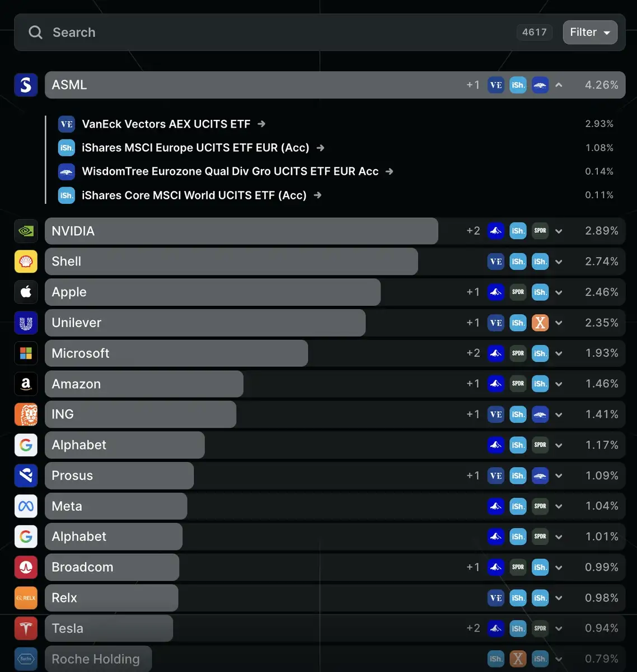Open the Filter dropdown

(x=590, y=32)
